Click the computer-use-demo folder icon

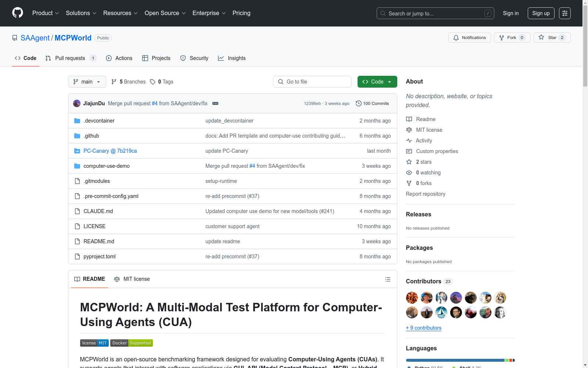click(x=77, y=166)
